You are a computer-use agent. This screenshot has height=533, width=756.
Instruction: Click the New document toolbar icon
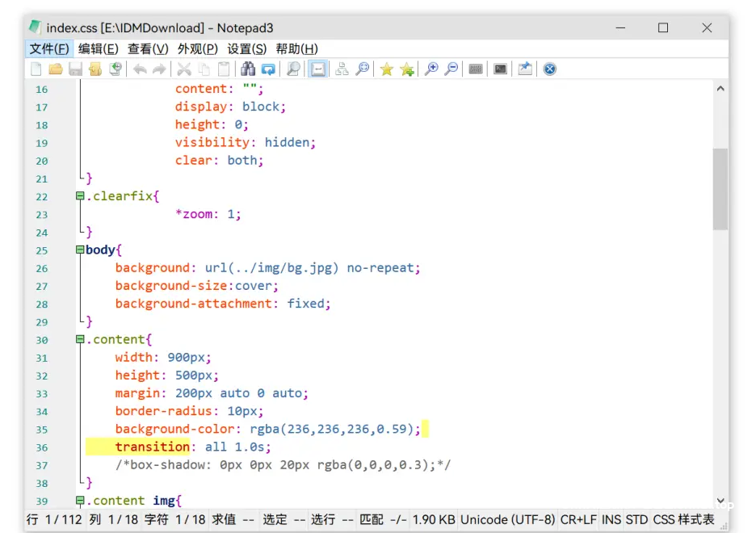coord(36,69)
